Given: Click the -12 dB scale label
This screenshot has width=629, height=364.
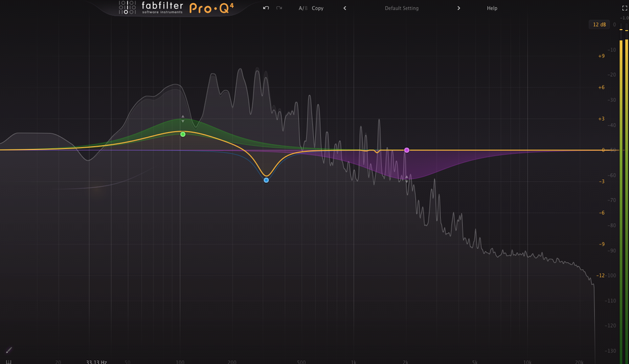Looking at the screenshot, I should coord(601,275).
